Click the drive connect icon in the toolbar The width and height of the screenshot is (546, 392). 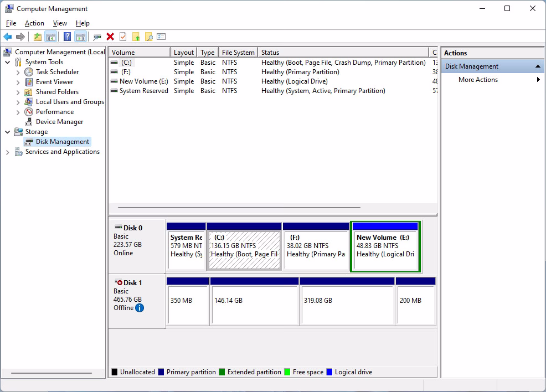coord(97,37)
